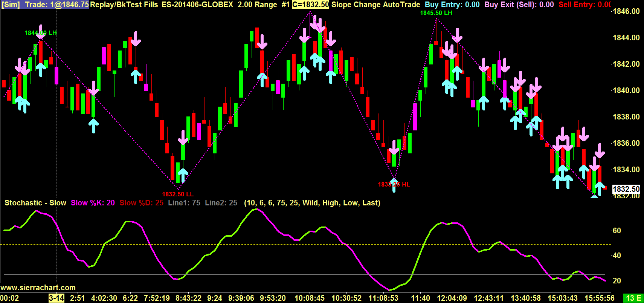Select the 1845.50 LH swing label
The width and height of the screenshot is (644, 303).
pyautogui.click(x=436, y=13)
